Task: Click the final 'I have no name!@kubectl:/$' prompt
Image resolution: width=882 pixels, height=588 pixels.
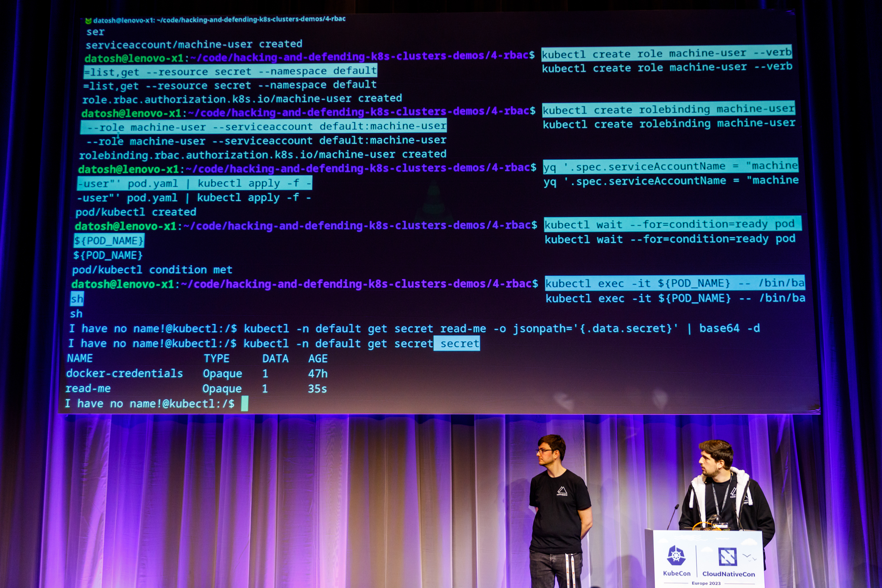Action: (x=150, y=404)
